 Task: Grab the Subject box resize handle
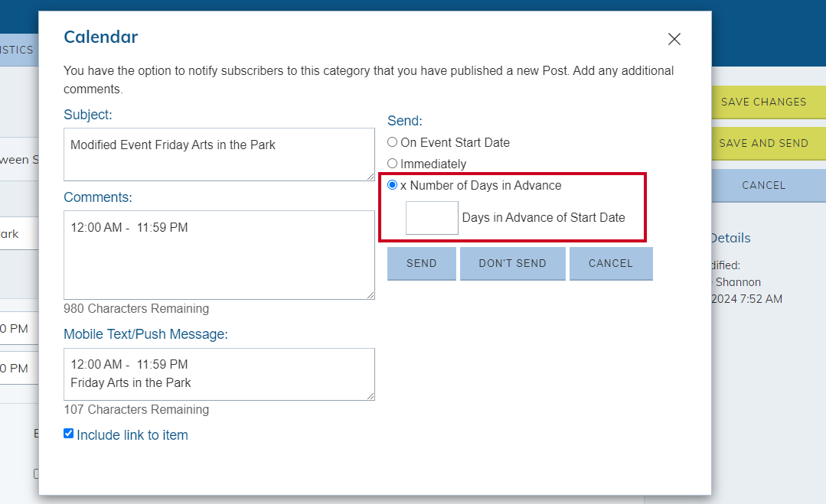371,177
